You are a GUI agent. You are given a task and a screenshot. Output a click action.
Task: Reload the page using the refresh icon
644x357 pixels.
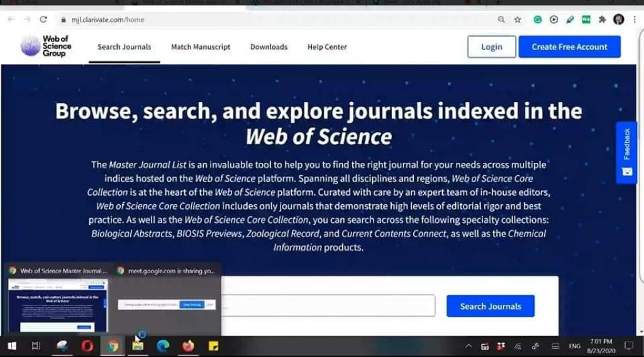click(x=43, y=19)
